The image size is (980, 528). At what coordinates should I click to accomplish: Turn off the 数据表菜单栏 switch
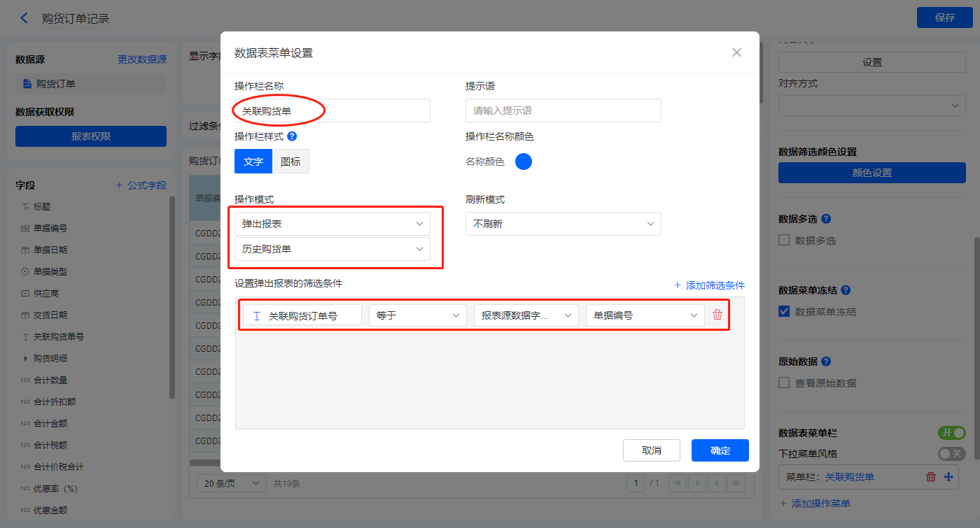click(951, 433)
